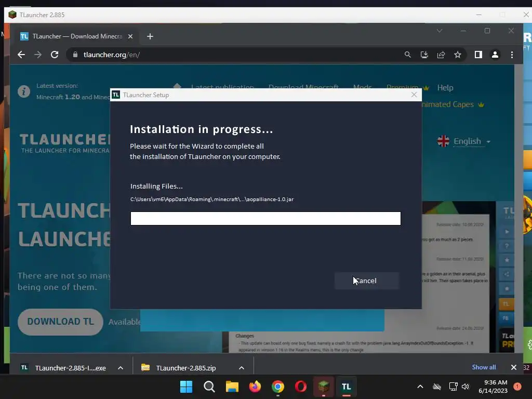Click the info icon next to Latest version
Screen dimensions: 532x399
click(24, 91)
